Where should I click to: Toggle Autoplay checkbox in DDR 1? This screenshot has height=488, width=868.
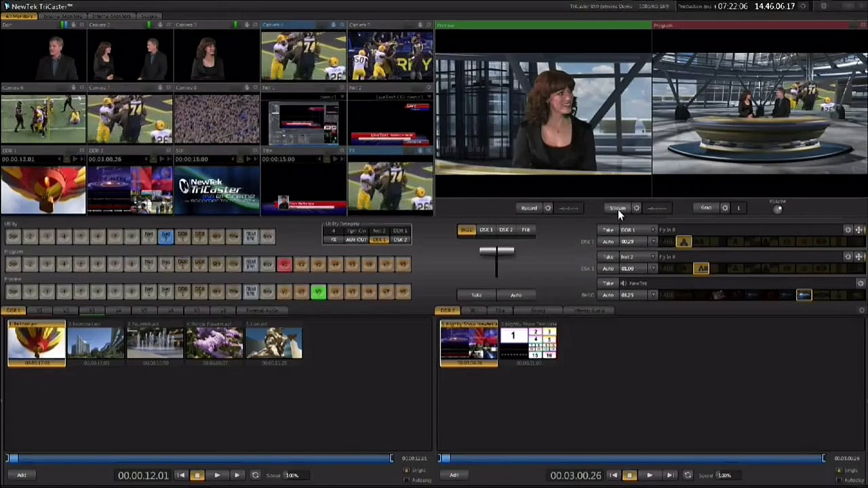[407, 480]
